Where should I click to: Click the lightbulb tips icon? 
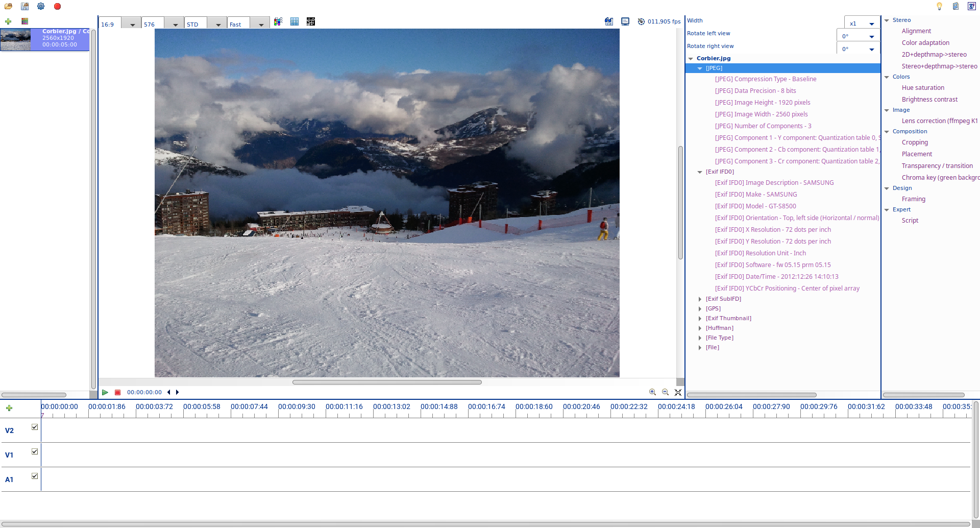939,7
